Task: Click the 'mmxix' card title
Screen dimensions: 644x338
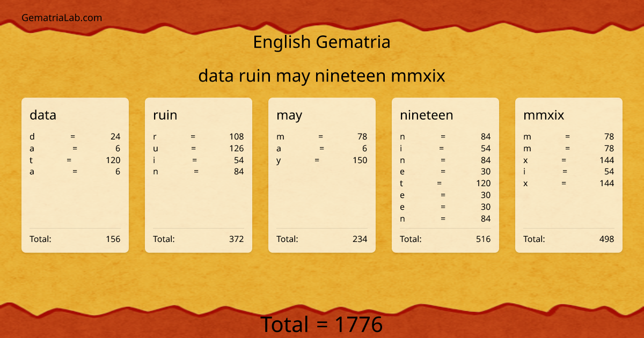Action: (x=544, y=115)
